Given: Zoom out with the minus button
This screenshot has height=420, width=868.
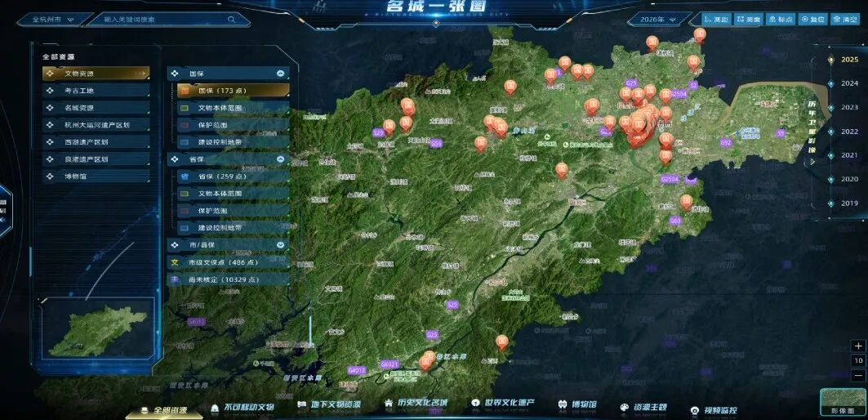Looking at the screenshot, I should [858, 376].
